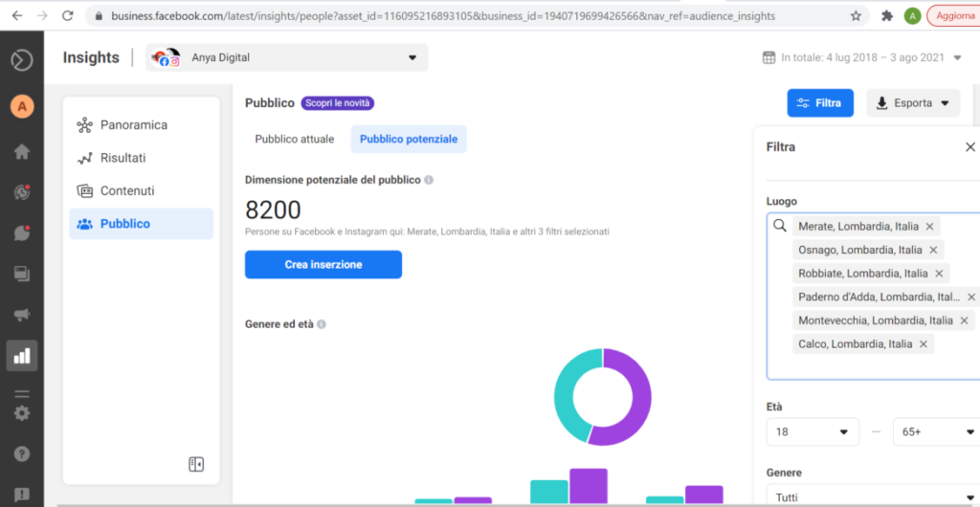Click info icon beside Genere ed età
The width and height of the screenshot is (980, 507).
click(x=322, y=324)
